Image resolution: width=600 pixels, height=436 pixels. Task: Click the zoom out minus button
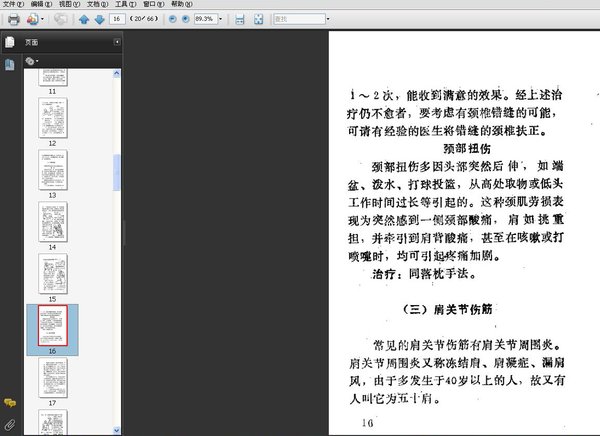point(173,19)
